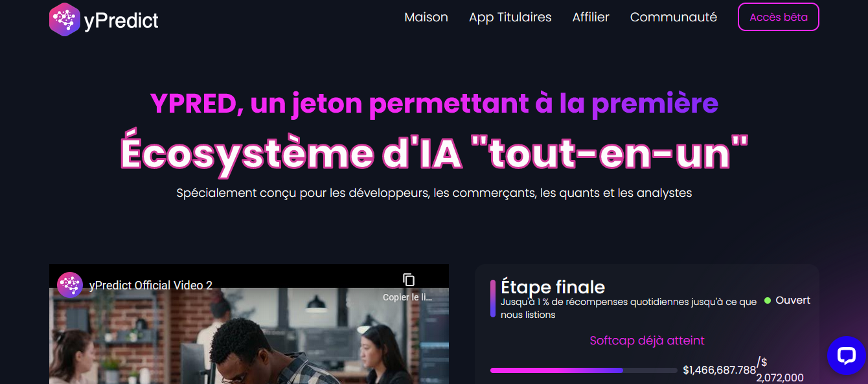Click the Softcap déjà atteint text
The height and width of the screenshot is (384, 868).
(647, 341)
